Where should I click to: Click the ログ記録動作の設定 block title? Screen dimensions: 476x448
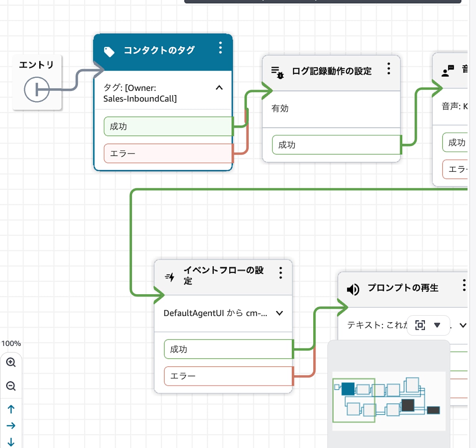[x=332, y=71]
